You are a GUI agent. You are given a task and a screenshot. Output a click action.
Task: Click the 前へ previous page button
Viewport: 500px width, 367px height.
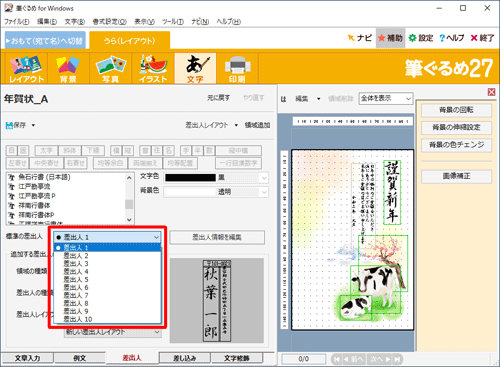(x=354, y=359)
